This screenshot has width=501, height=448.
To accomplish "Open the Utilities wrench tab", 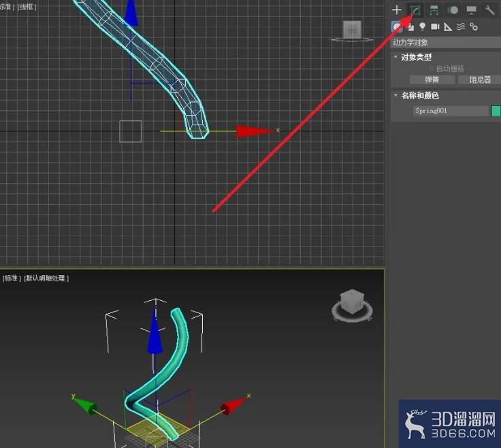I will tap(489, 10).
